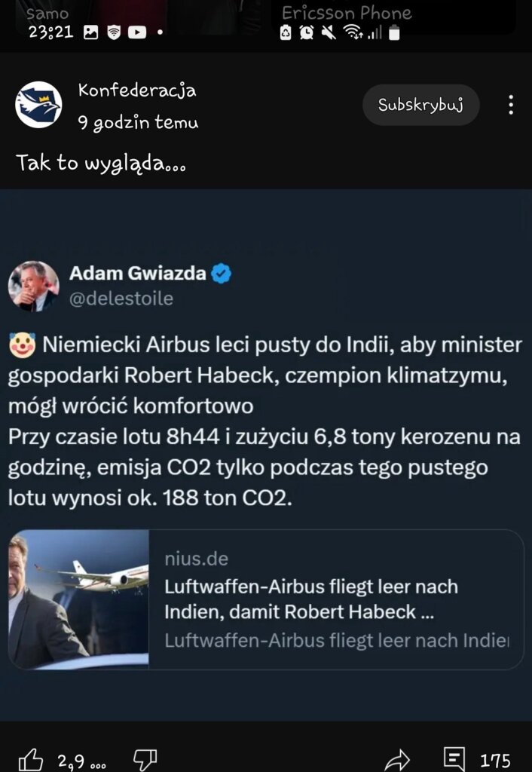
Task: Tap the like thumbs-up icon
Action: pos(31,759)
